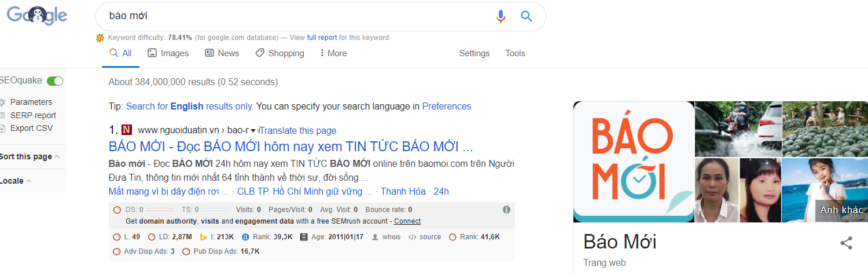Click the blue search magnifier icon
The image size is (868, 274).
pos(526,16)
